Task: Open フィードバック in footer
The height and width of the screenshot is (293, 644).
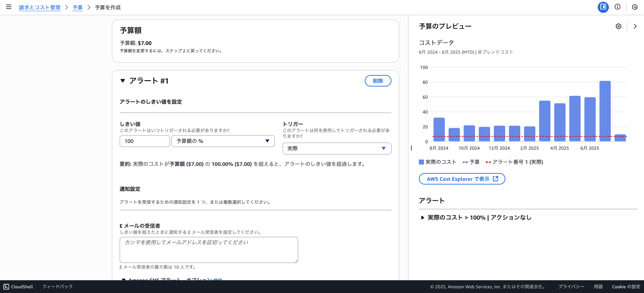Action: pyautogui.click(x=57, y=287)
